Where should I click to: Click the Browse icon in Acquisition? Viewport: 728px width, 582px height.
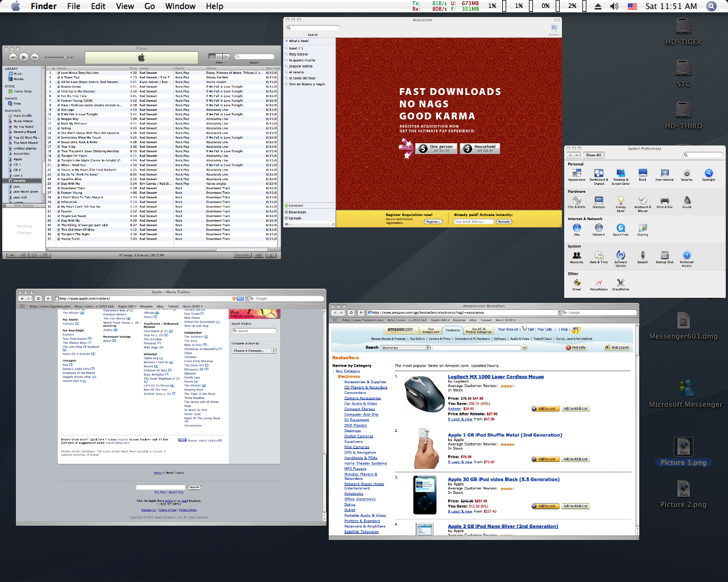coord(554,28)
